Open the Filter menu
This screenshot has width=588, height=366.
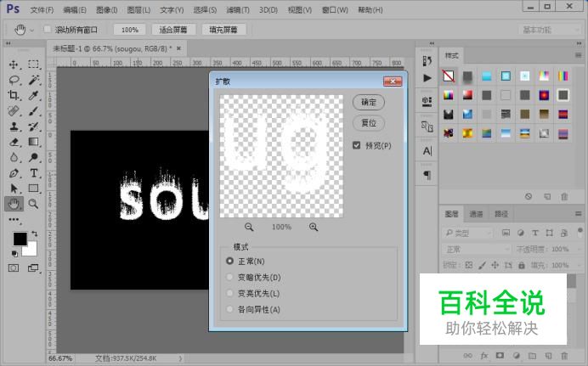(x=238, y=10)
